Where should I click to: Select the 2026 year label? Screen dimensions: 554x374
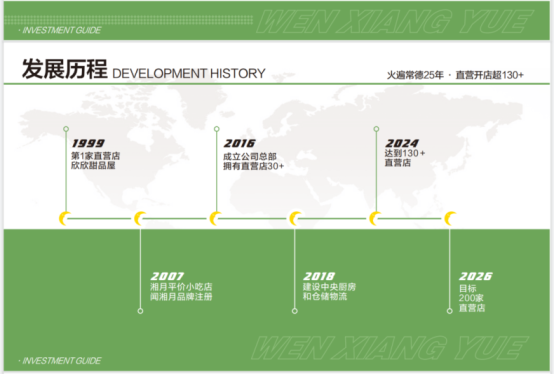point(476,276)
